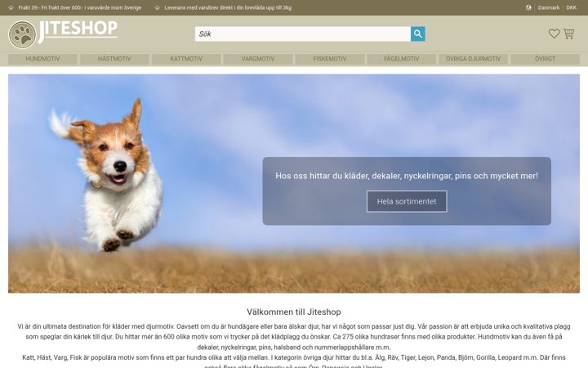Click the JITESHOP text logo

78,31
